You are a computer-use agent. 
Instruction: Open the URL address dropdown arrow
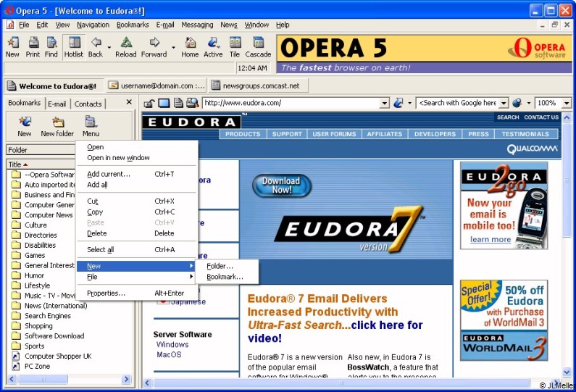pos(384,103)
